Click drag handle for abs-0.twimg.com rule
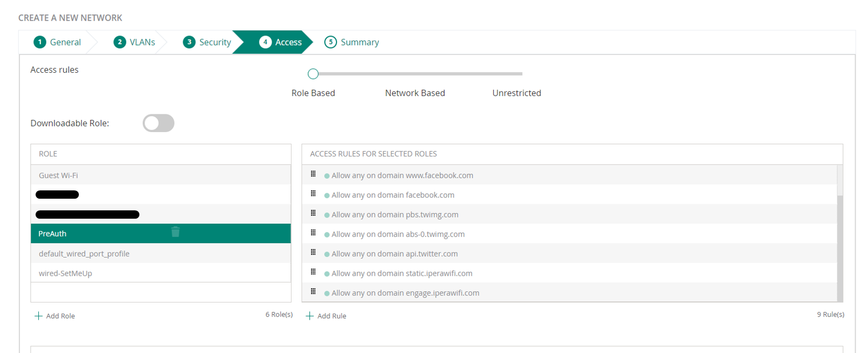 313,232
